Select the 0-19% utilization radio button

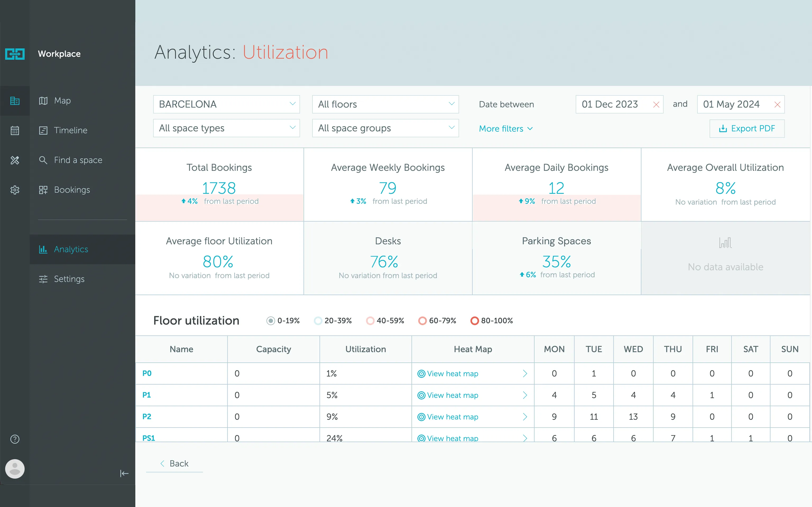270,321
